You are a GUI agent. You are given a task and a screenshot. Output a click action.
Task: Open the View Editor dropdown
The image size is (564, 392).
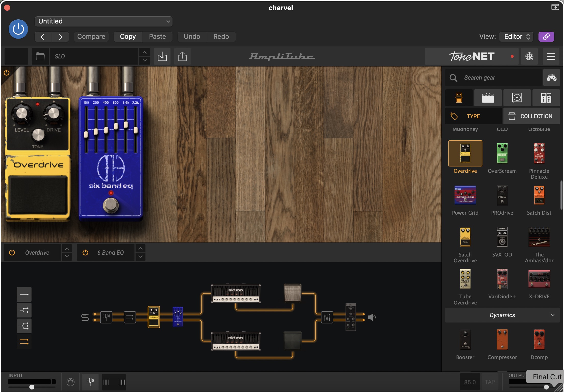(x=516, y=36)
